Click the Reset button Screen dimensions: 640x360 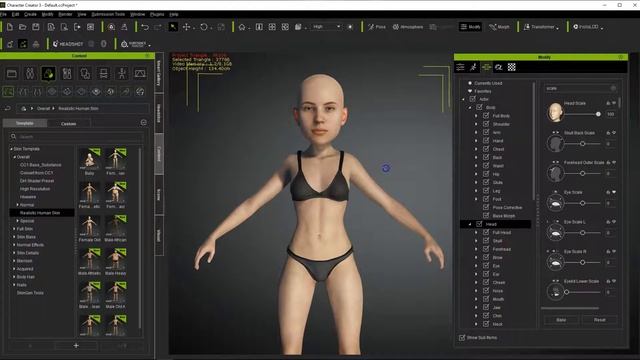tap(600, 320)
